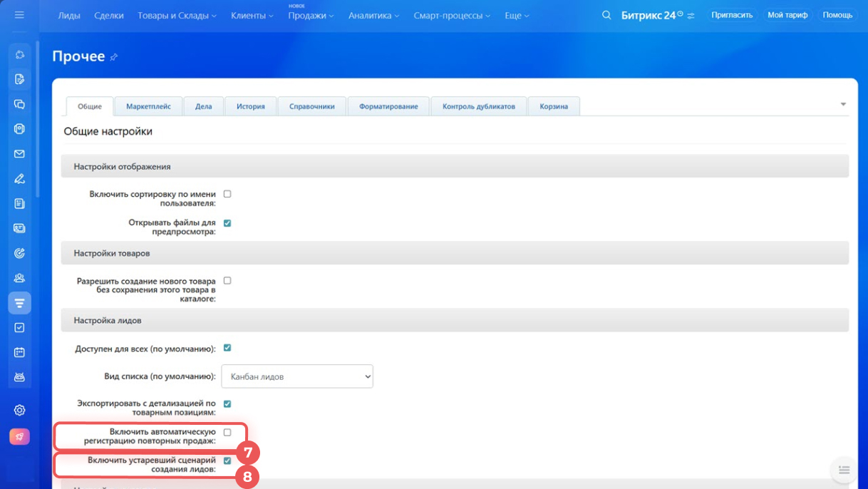Click the rocket icon in sidebar
868x489 pixels.
coord(19,436)
